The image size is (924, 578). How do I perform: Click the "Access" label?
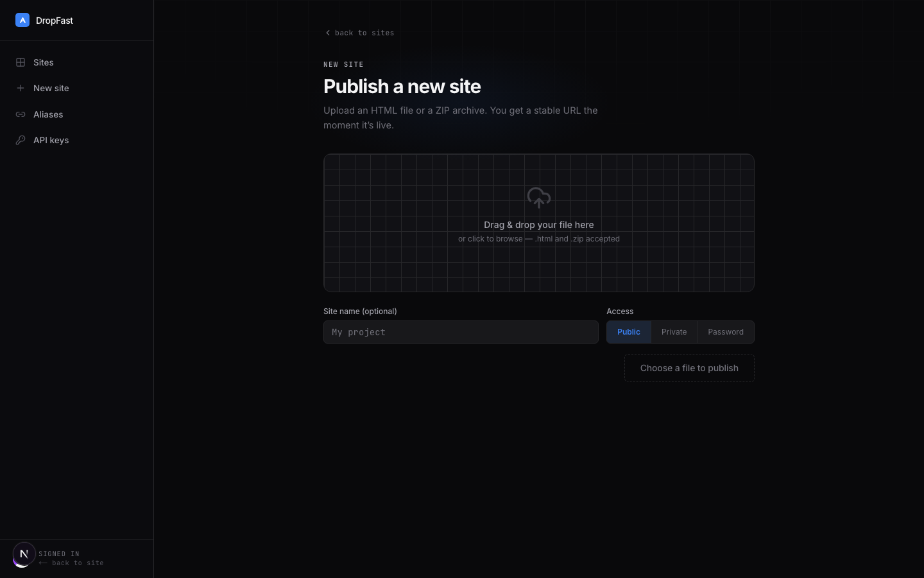coord(620,311)
